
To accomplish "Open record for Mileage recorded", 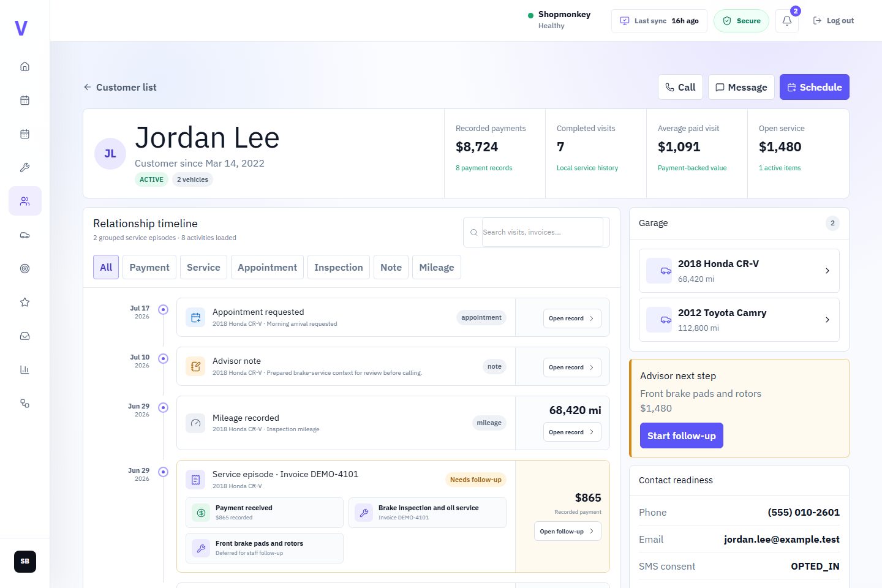I will (x=572, y=432).
